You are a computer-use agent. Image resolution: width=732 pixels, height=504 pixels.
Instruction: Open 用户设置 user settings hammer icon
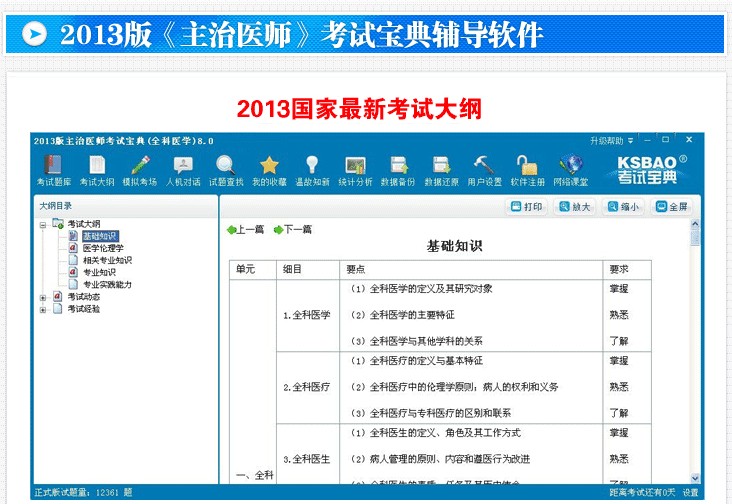(484, 171)
